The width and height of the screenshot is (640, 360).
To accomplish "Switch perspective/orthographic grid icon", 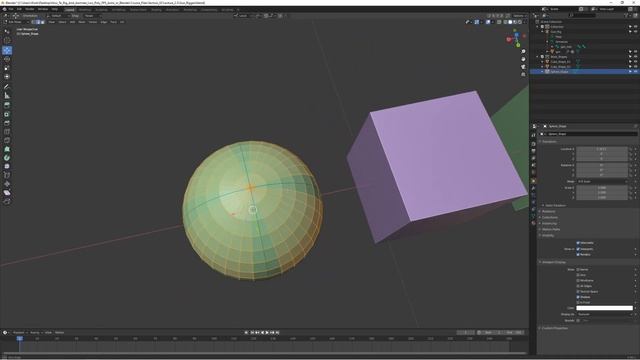I will 523,74.
